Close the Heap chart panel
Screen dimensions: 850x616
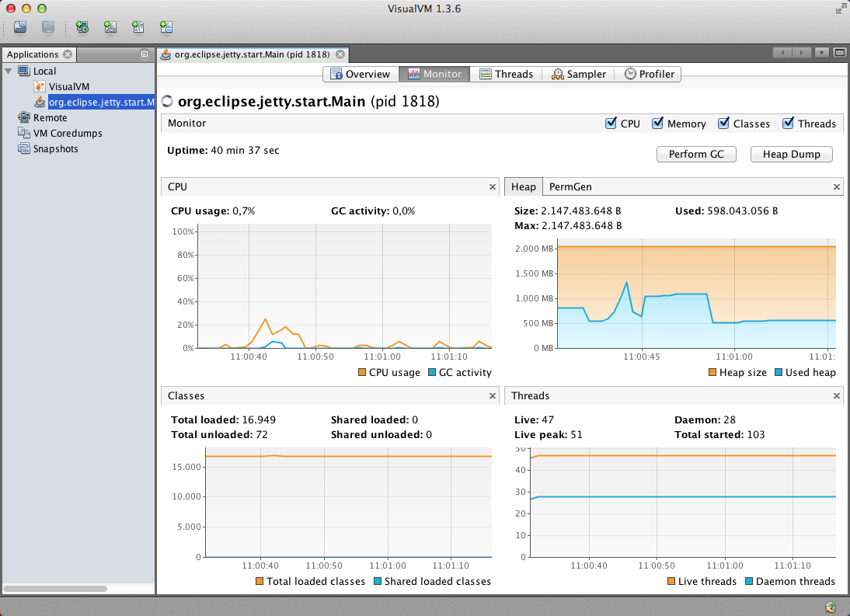[x=837, y=187]
